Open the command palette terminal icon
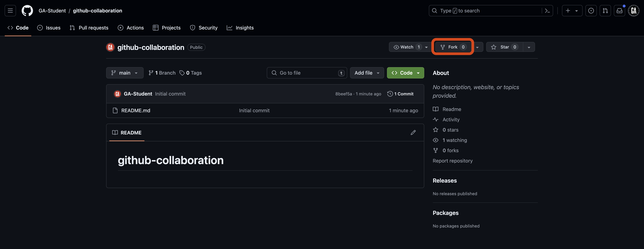The image size is (644, 249). (x=547, y=10)
